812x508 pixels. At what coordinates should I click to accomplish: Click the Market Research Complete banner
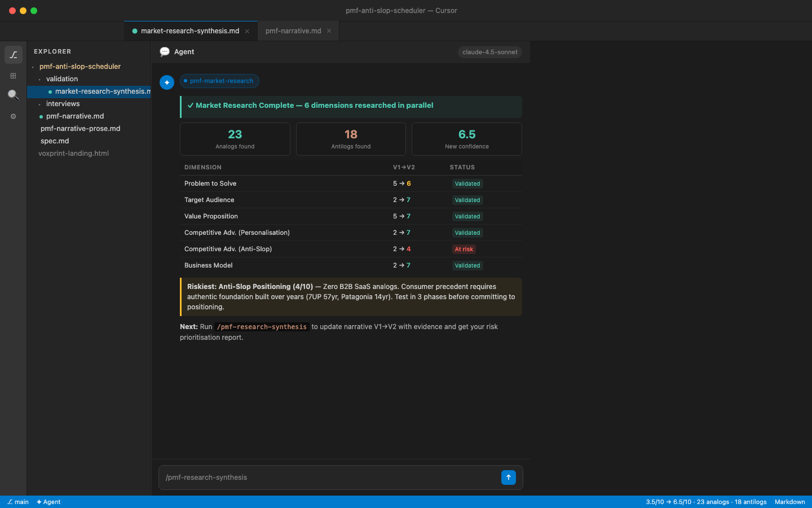(351, 107)
